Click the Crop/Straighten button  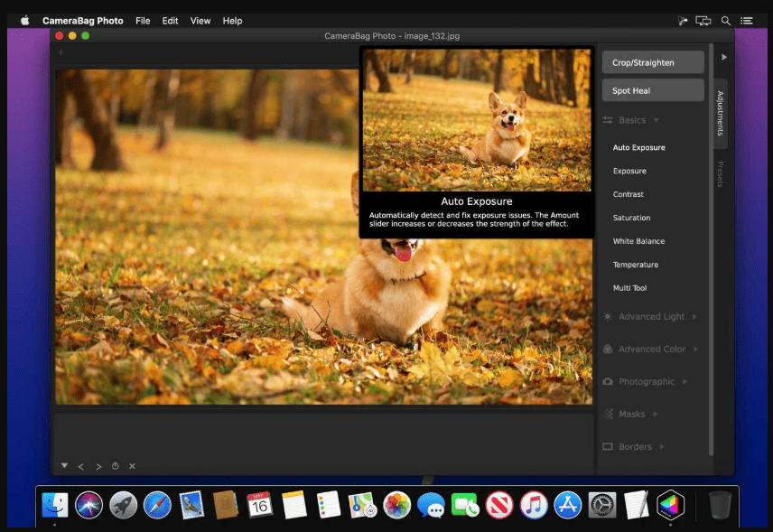(x=653, y=62)
